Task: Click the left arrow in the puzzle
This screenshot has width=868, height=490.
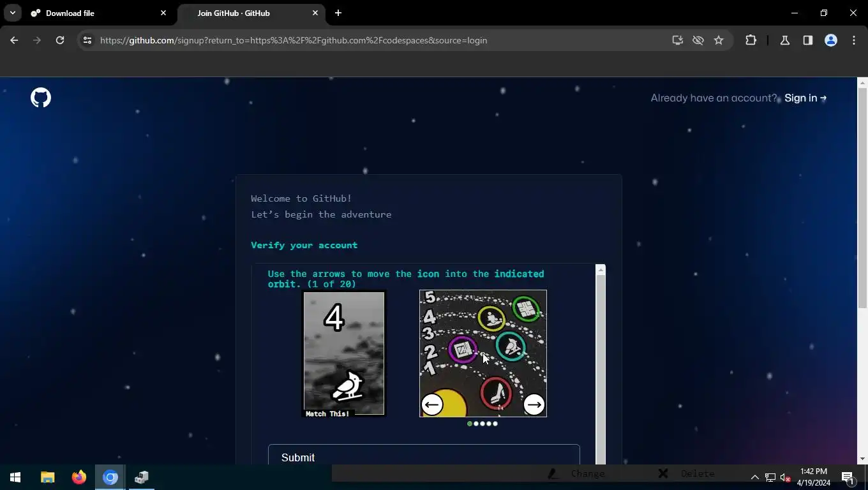Action: click(432, 405)
